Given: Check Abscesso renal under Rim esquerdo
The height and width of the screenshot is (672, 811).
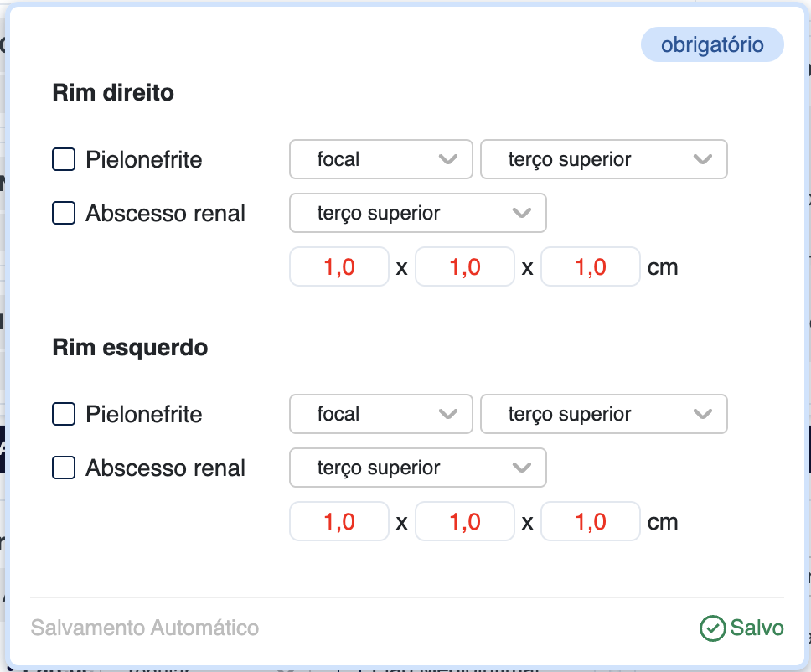Looking at the screenshot, I should (64, 468).
